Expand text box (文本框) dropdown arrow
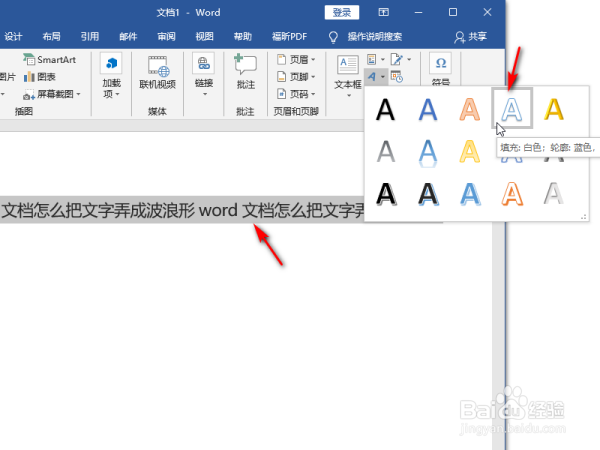The image size is (600, 450). (349, 96)
